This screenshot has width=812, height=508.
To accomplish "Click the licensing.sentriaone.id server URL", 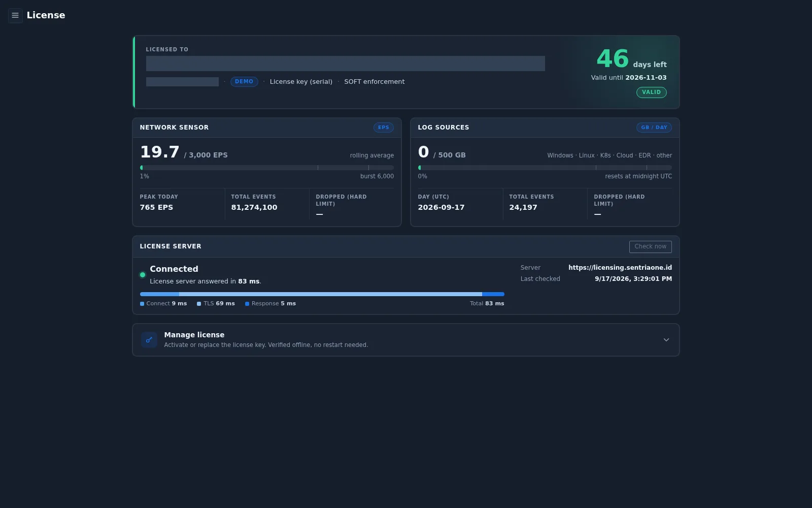I will tap(620, 268).
